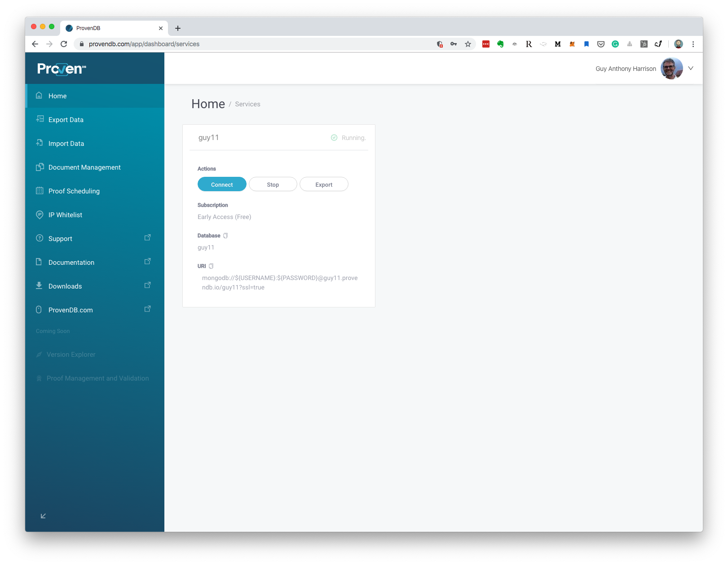Open the Downloads link in sidebar
The image size is (728, 565).
point(95,286)
